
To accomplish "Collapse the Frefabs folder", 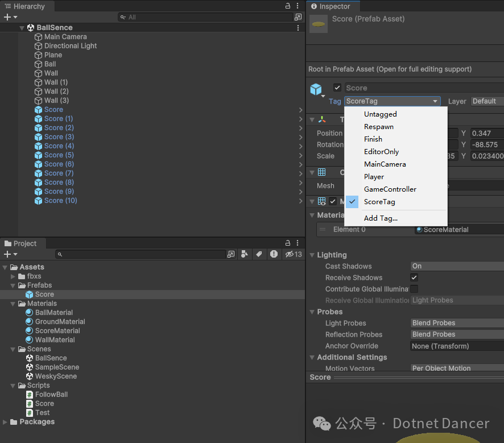I will 13,285.
